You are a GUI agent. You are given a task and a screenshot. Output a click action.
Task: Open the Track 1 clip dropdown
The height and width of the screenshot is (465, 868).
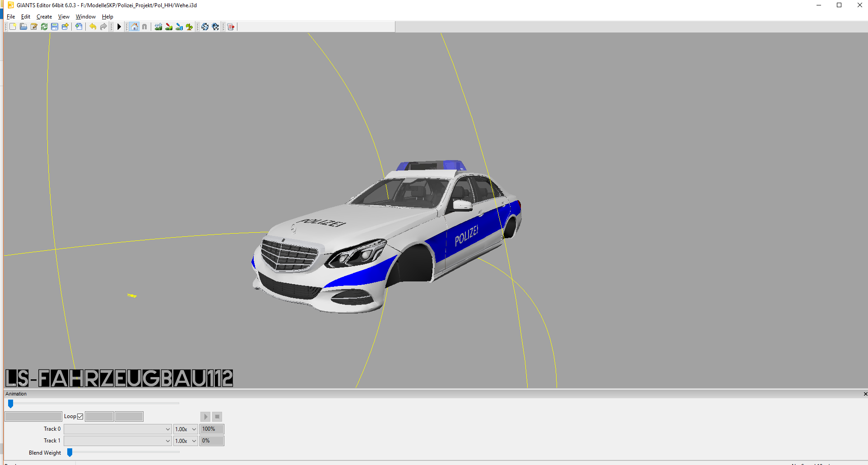(x=117, y=441)
